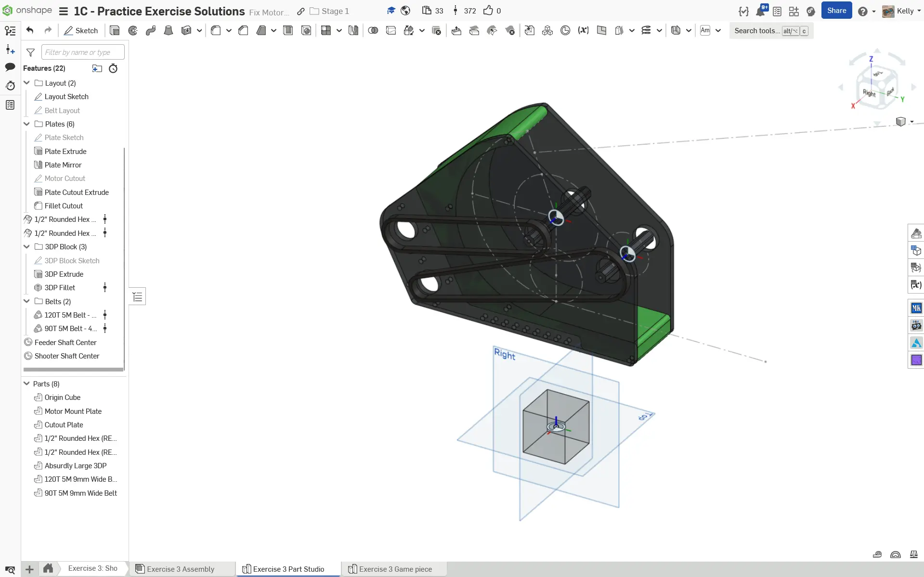Collapse the Layout folder
Viewport: 924px width, 577px height.
27,83
